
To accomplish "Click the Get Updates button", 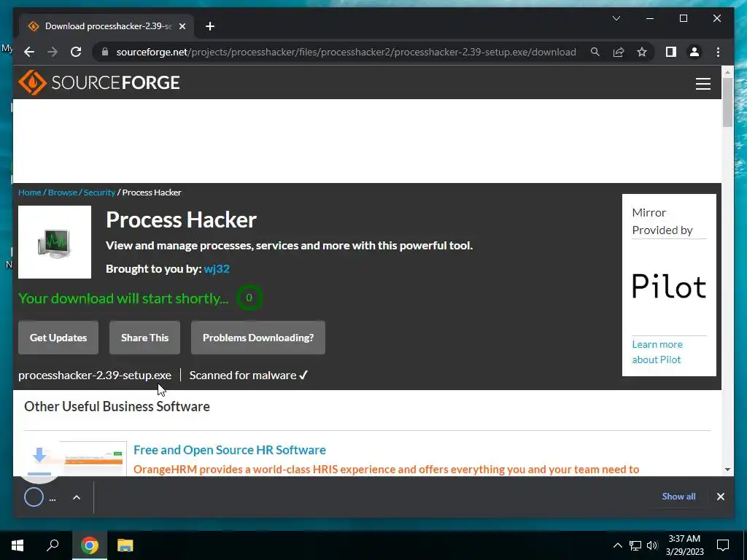I will (58, 338).
